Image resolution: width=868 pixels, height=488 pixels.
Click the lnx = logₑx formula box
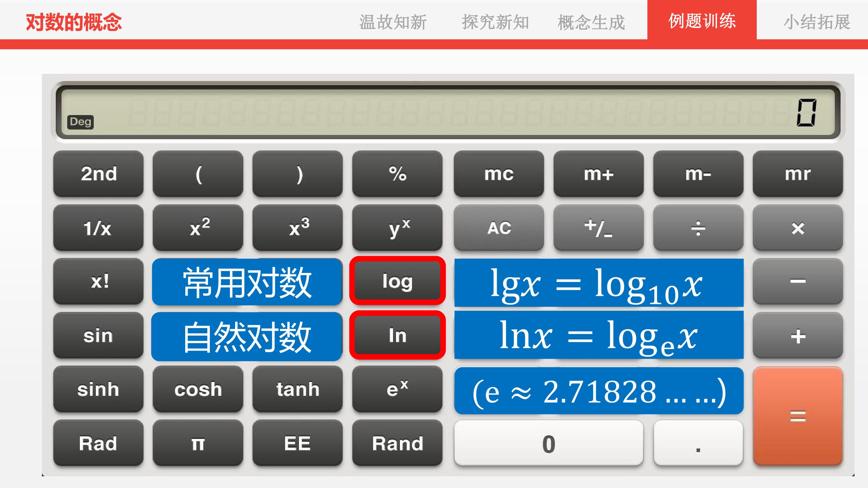(599, 335)
